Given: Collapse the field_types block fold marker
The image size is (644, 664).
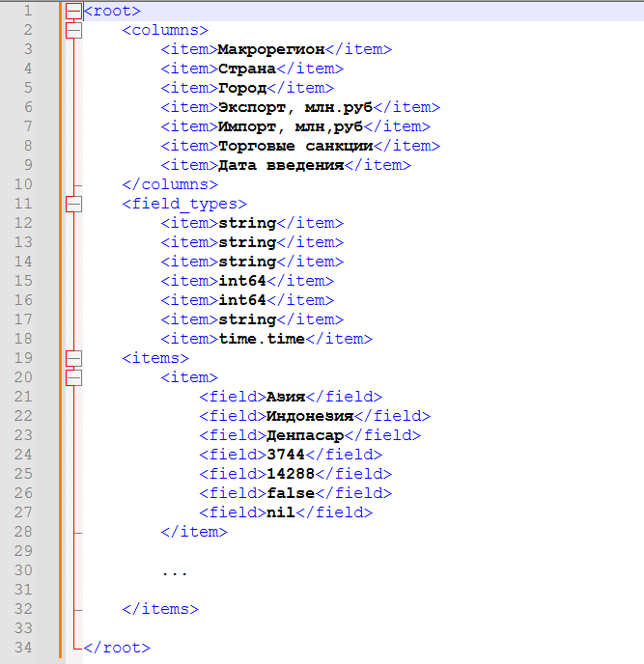Looking at the screenshot, I should pos(73,204).
